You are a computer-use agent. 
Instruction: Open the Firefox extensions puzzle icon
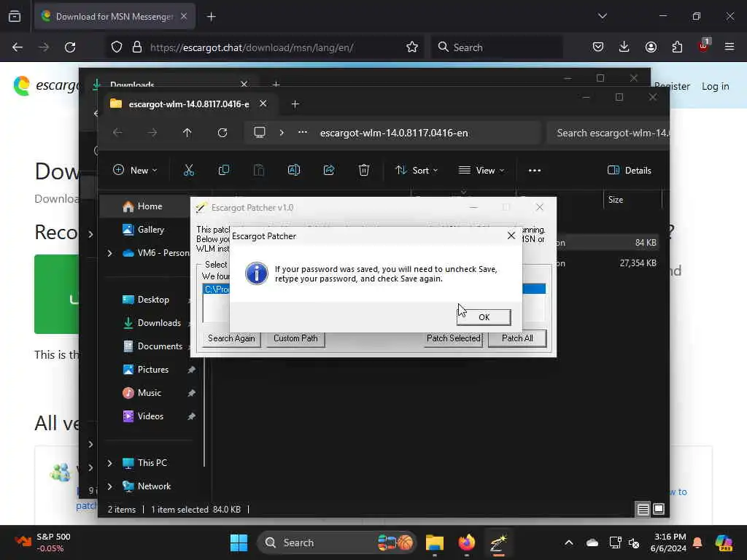677,47
